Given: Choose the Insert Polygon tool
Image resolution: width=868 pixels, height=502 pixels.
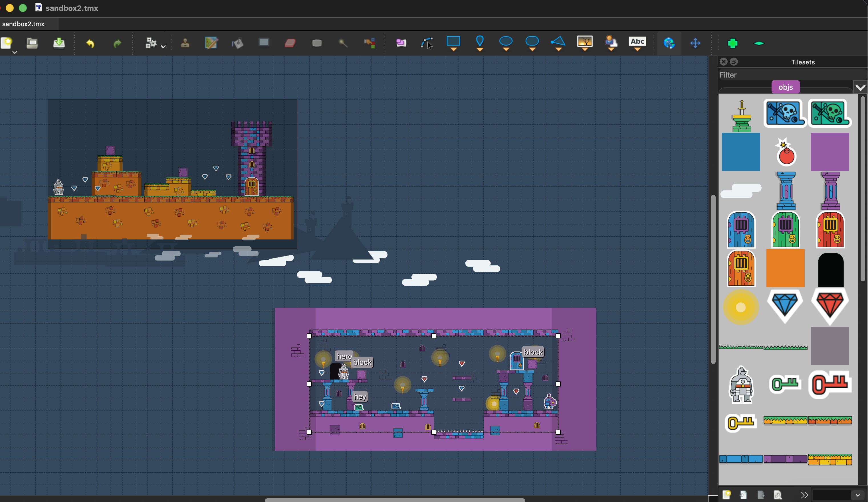Looking at the screenshot, I should coord(558,43).
